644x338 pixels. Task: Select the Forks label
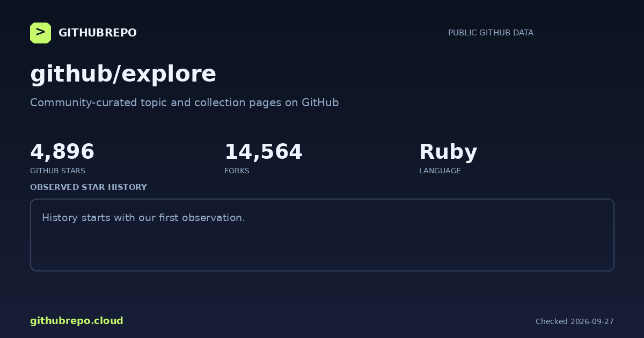(237, 171)
